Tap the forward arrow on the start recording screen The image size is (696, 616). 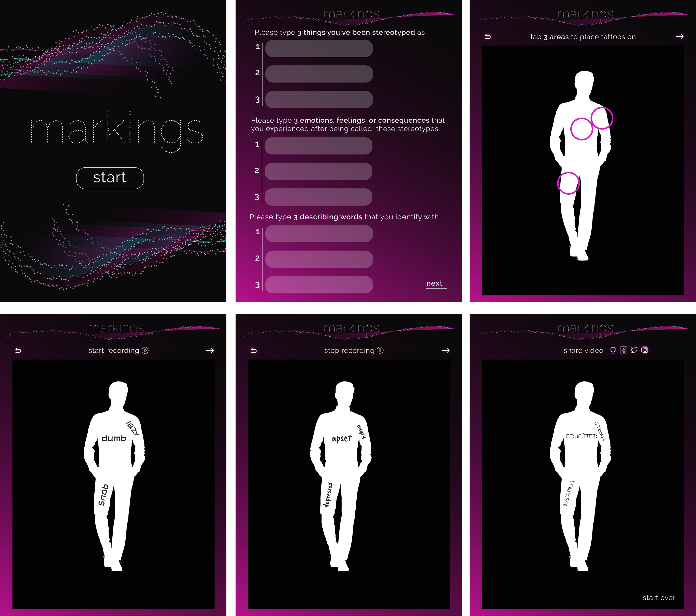210,350
